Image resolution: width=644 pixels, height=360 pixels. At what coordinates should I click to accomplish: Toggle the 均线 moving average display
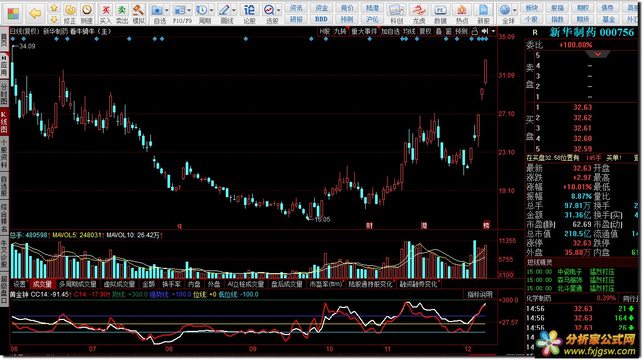(x=409, y=31)
